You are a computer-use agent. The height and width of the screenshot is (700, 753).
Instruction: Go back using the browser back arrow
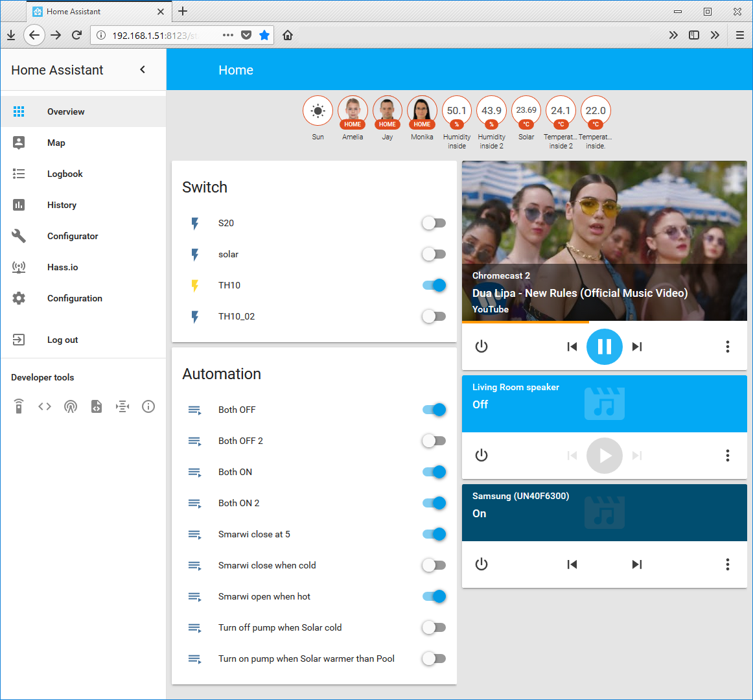point(34,35)
